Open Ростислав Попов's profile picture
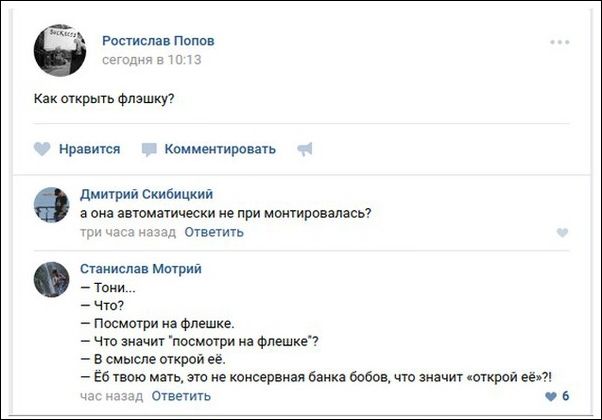602x420 pixels. (x=67, y=50)
